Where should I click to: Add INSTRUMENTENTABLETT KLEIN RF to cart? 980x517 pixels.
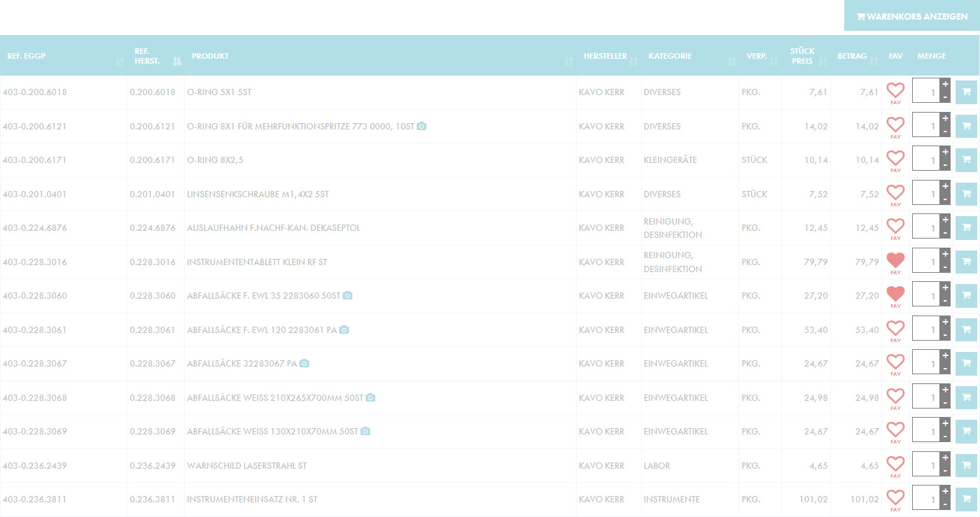966,262
